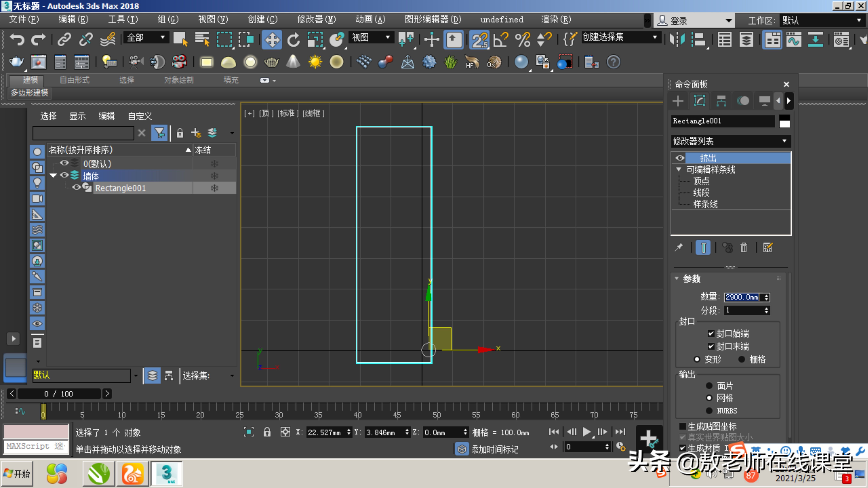Enable the 生成贴图坐标 checkbox
The height and width of the screenshot is (488, 868).
pyautogui.click(x=682, y=426)
